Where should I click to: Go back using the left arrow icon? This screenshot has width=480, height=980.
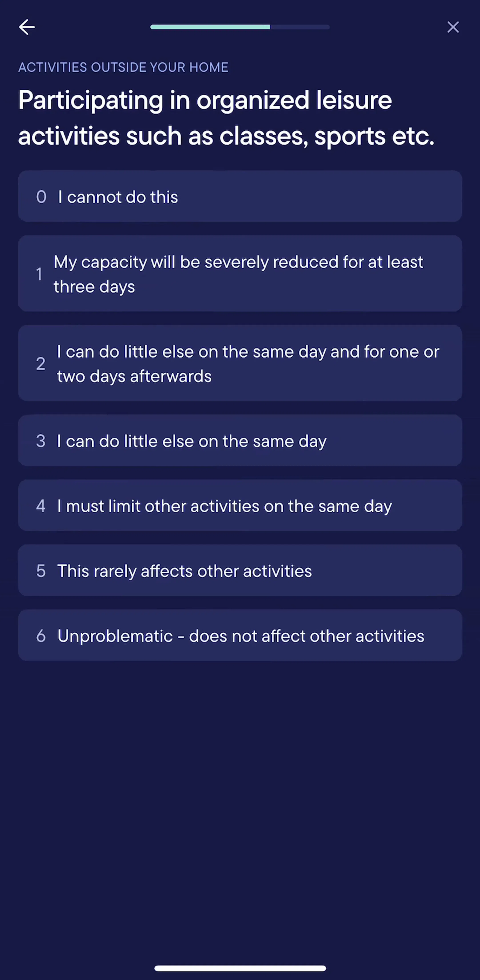(27, 27)
